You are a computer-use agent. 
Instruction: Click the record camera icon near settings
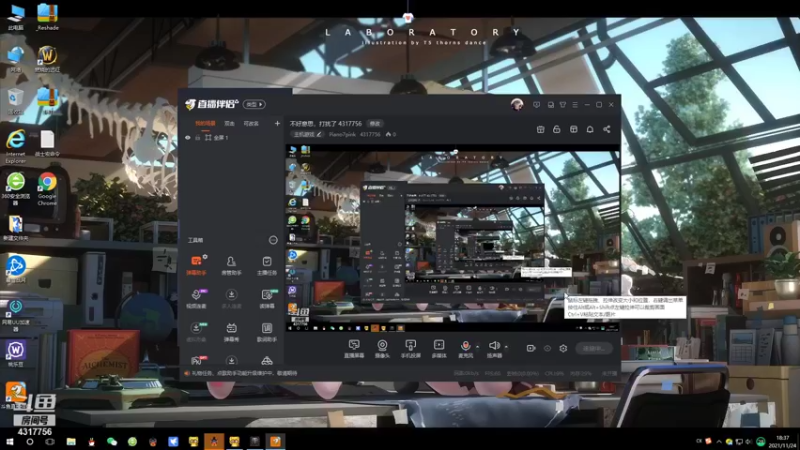pyautogui.click(x=531, y=348)
